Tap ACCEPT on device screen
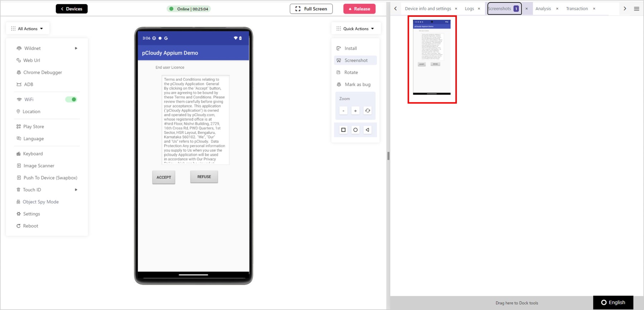 164,177
